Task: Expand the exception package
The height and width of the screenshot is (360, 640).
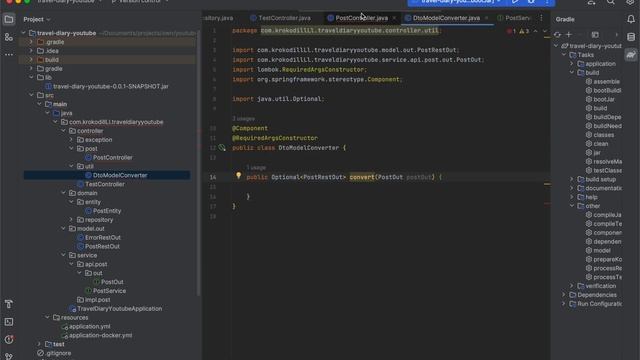Action: click(71, 140)
